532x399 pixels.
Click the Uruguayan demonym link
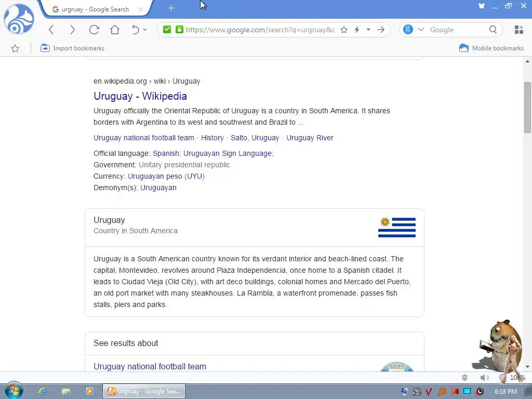(x=158, y=188)
